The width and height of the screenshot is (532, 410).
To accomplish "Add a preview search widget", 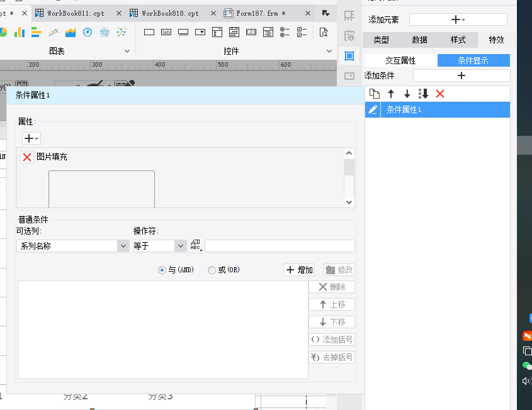I will coord(324,32).
